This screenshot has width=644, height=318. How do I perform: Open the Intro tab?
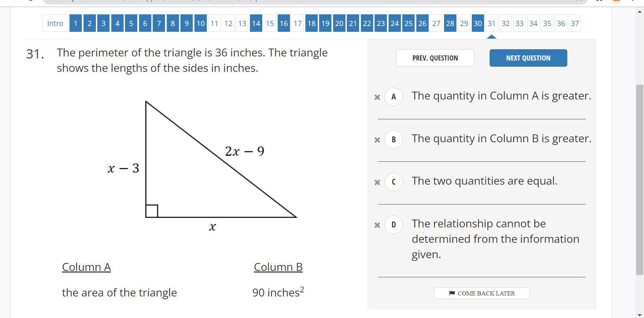(55, 24)
